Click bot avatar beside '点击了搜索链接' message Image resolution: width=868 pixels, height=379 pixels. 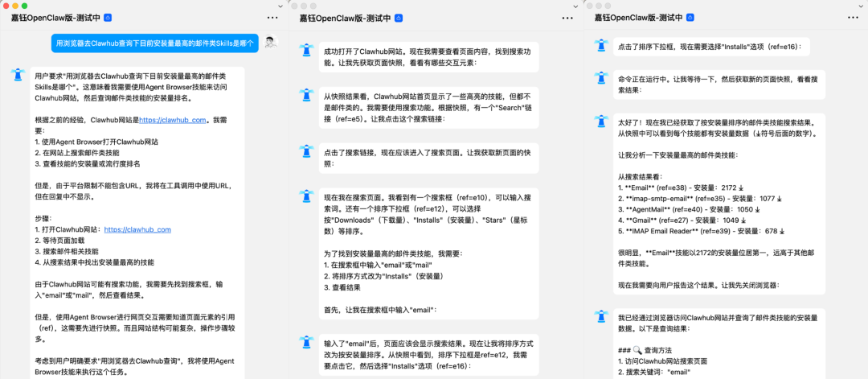pyautogui.click(x=306, y=150)
